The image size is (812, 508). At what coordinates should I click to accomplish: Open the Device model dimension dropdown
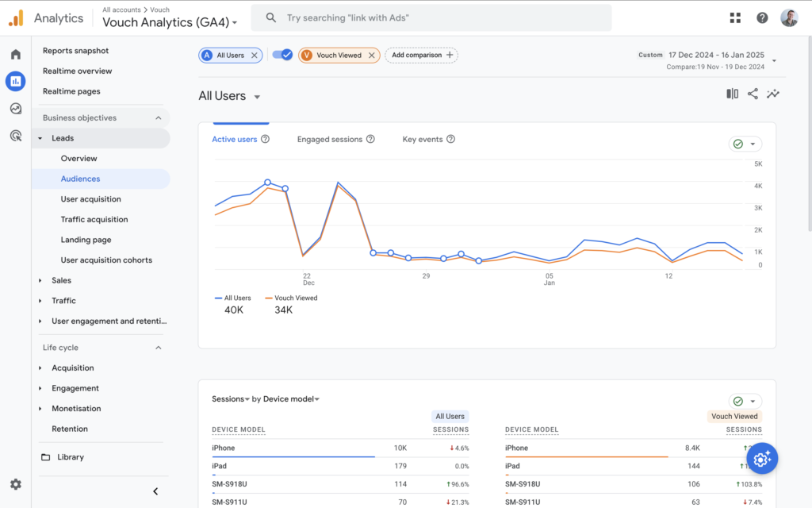(x=291, y=399)
